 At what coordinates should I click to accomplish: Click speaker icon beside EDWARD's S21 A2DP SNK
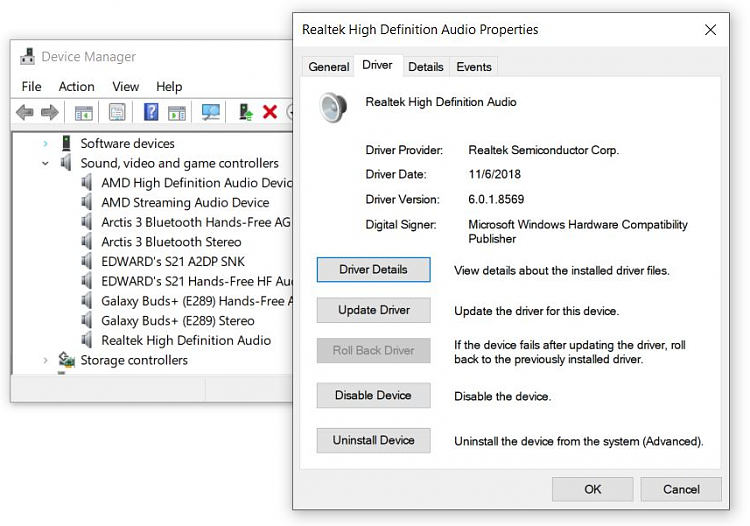87,261
